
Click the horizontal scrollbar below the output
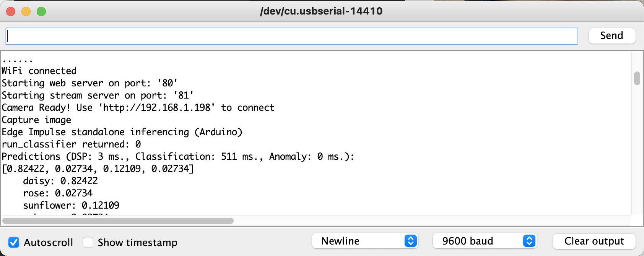[119, 221]
